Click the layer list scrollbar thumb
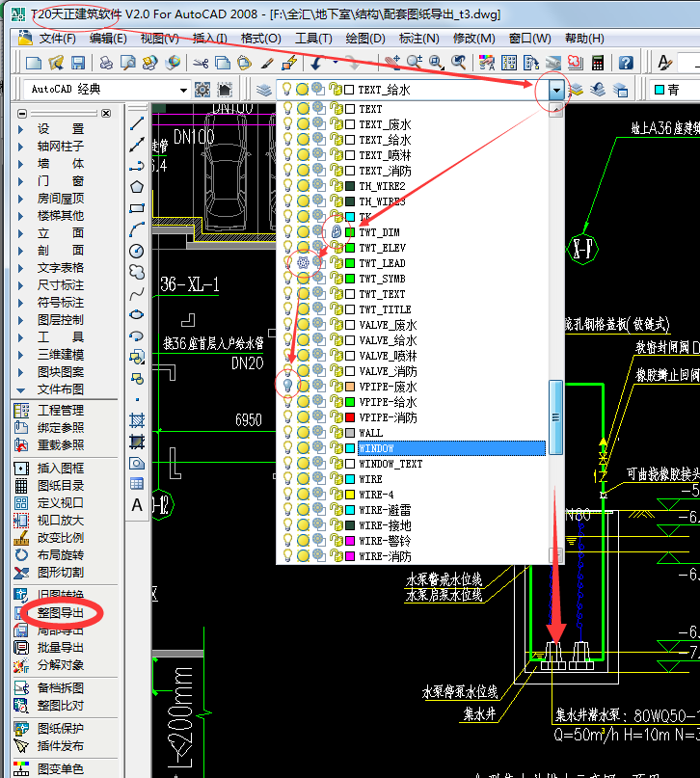Image resolution: width=700 pixels, height=778 pixels. pyautogui.click(x=555, y=417)
